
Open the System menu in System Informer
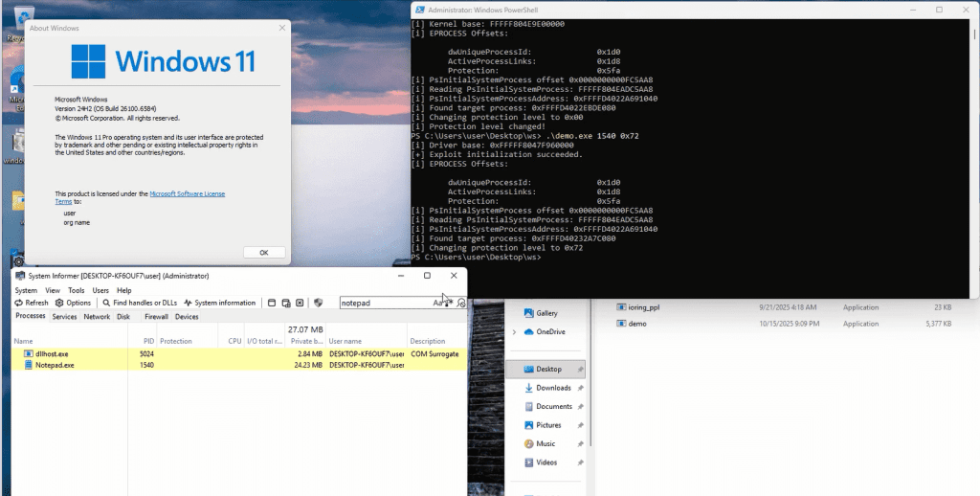(x=26, y=290)
